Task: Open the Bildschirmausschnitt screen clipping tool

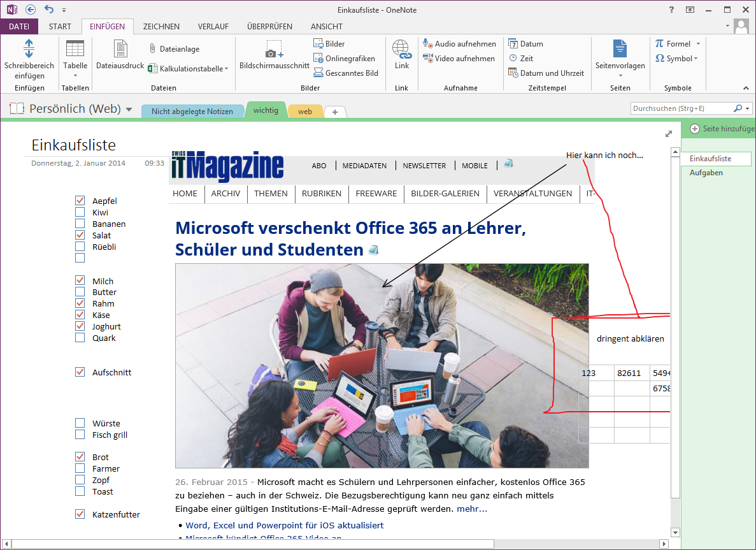Action: tap(273, 56)
